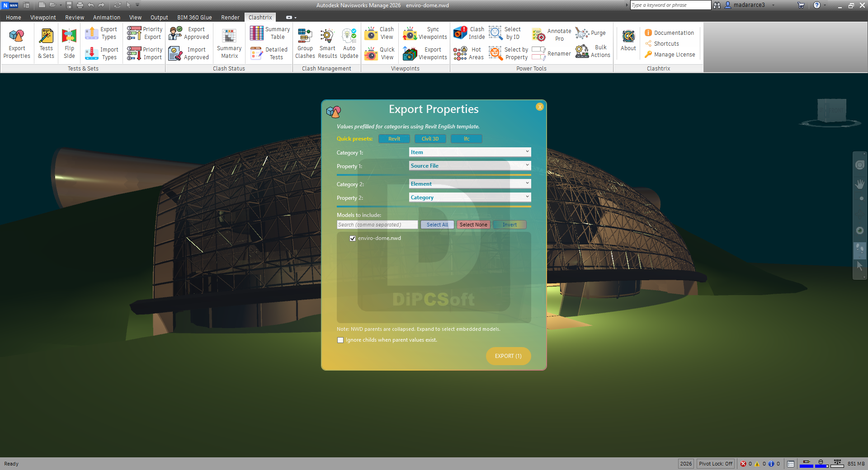Open Tests & Sets tool
This screenshot has height=470, width=868.
[46, 43]
